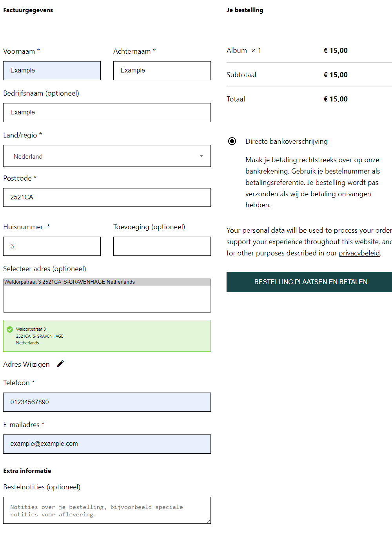Select the Directe bankoverschrijving radio button
The width and height of the screenshot is (392, 534).
[x=232, y=141]
